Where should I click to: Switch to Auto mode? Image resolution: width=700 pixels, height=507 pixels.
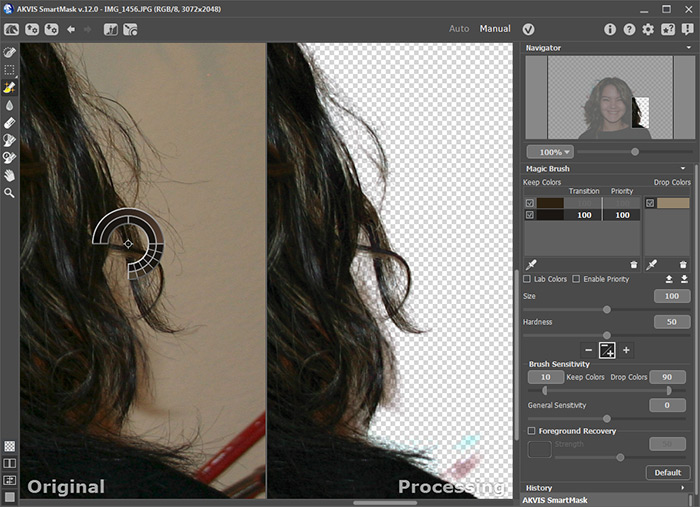459,29
